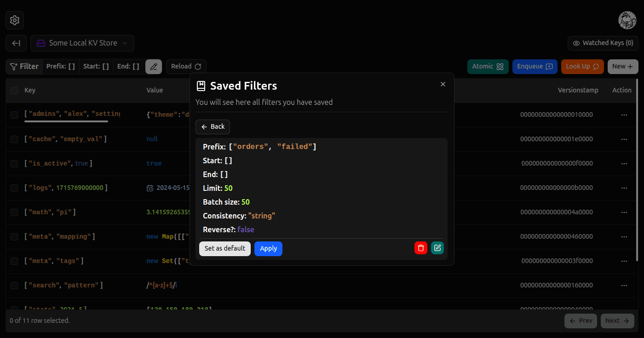Go to Prev page
Viewport: 644px width, 338px height.
[581, 321]
